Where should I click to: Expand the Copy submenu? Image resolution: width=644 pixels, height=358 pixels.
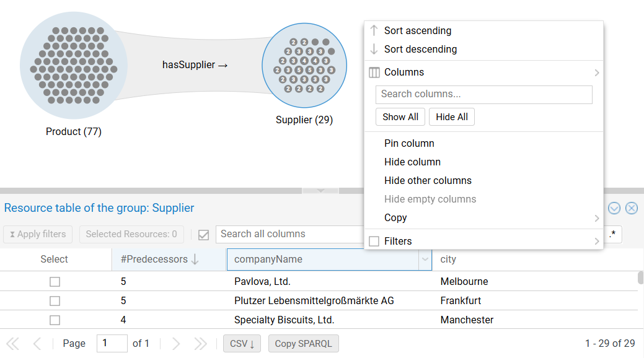(x=596, y=218)
